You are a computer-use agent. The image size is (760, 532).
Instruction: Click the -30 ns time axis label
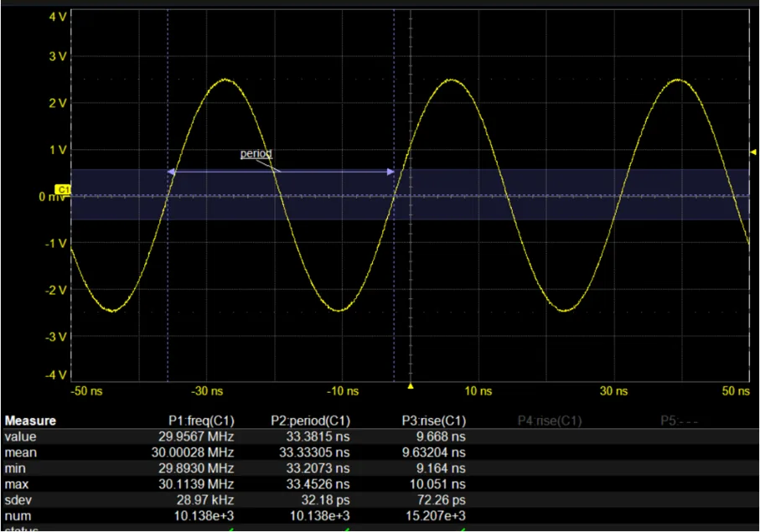pyautogui.click(x=207, y=391)
